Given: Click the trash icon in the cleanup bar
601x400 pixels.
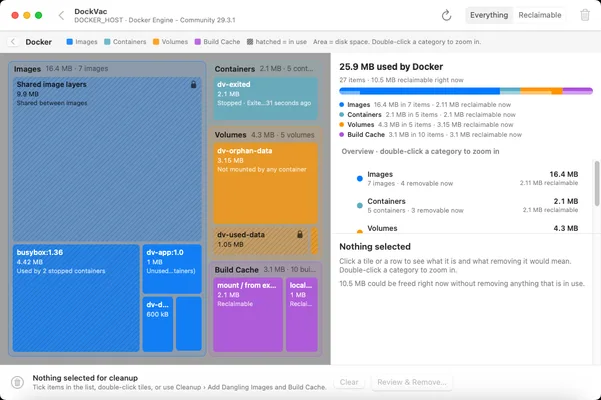Looking at the screenshot, I should [17, 382].
